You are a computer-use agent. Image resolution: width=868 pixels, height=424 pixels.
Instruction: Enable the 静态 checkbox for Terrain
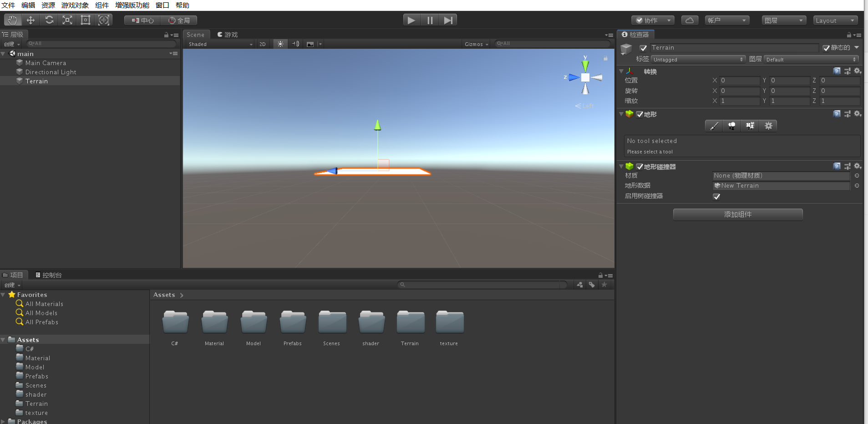point(827,47)
